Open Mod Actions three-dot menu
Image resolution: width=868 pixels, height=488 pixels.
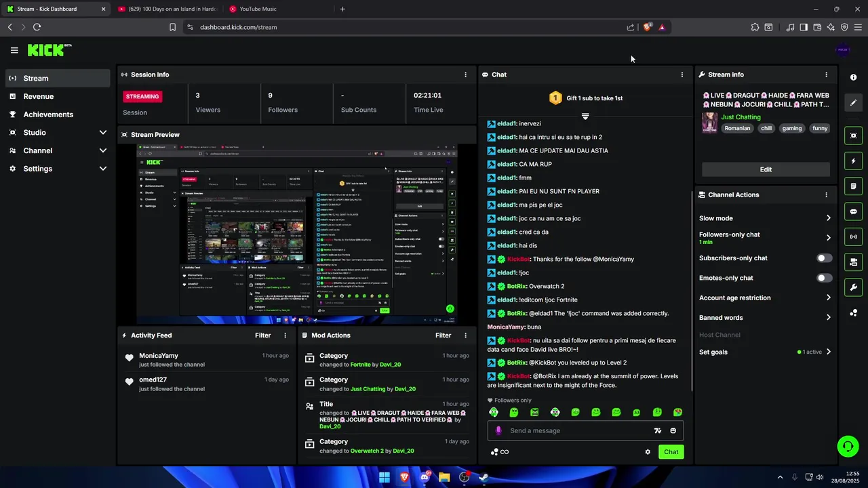tap(465, 335)
